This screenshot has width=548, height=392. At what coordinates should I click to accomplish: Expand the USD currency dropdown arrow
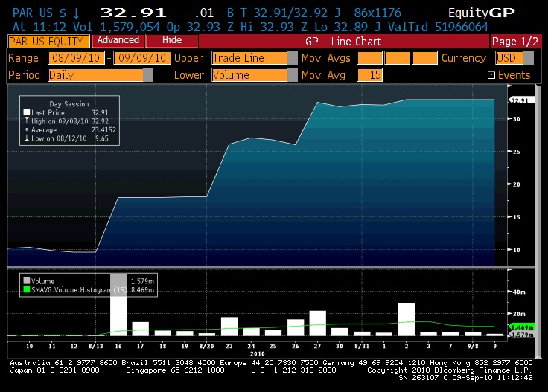pos(529,58)
